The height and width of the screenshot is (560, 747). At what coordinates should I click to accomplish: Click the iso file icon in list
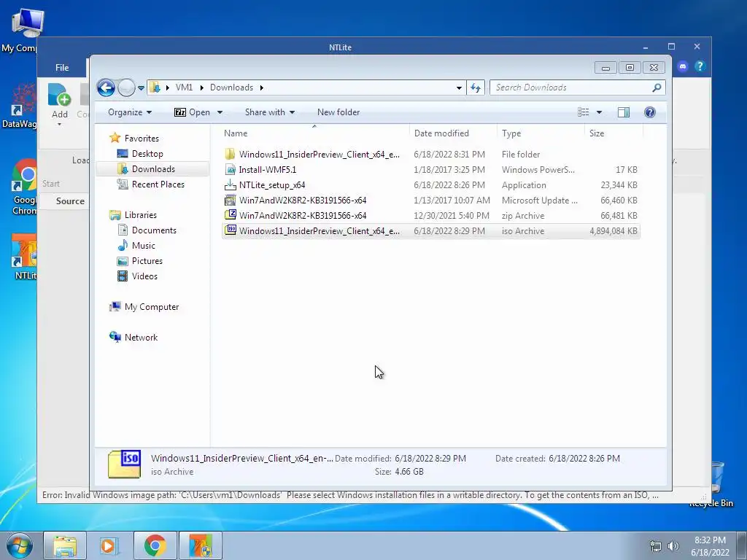pyautogui.click(x=230, y=230)
